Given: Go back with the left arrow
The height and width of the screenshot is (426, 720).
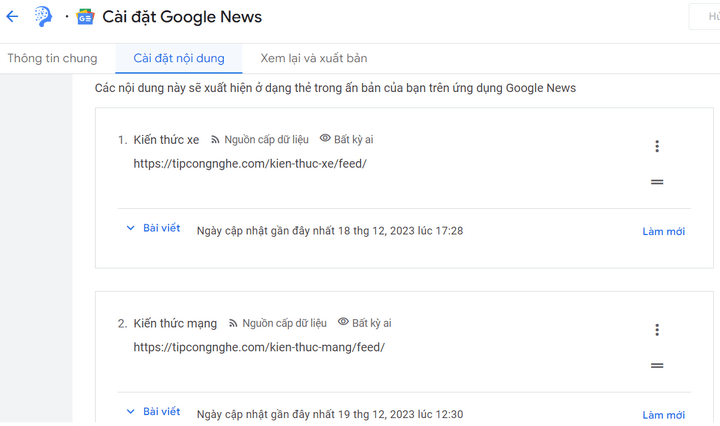Looking at the screenshot, I should pyautogui.click(x=12, y=17).
